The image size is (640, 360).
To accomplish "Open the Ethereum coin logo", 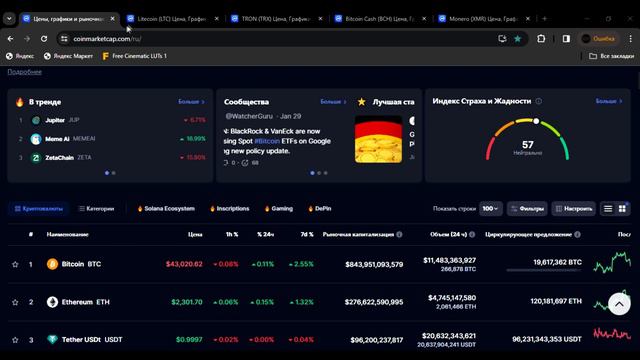I will [x=52, y=302].
